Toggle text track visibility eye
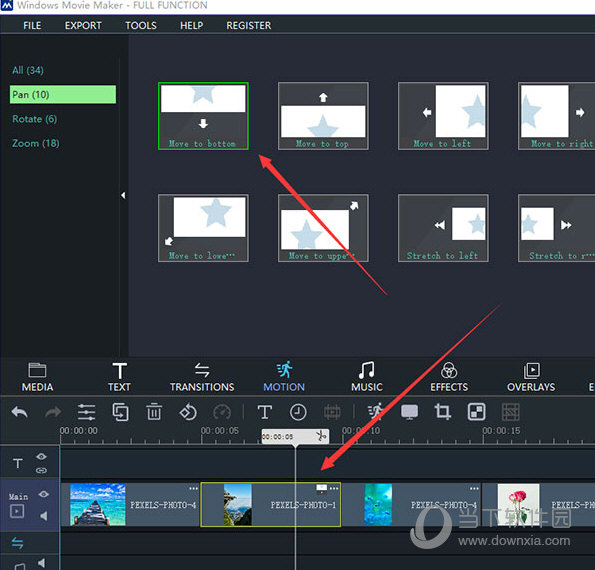Image resolution: width=595 pixels, height=570 pixels. (41, 457)
